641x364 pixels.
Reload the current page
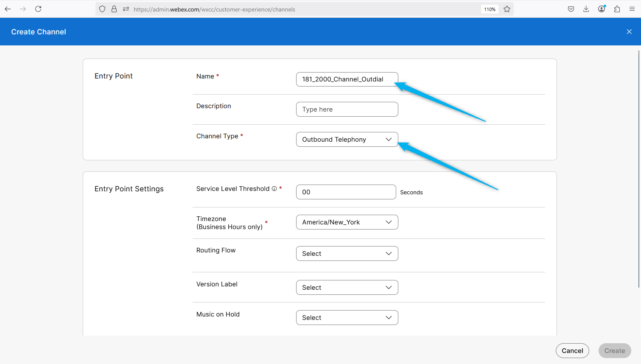[38, 9]
